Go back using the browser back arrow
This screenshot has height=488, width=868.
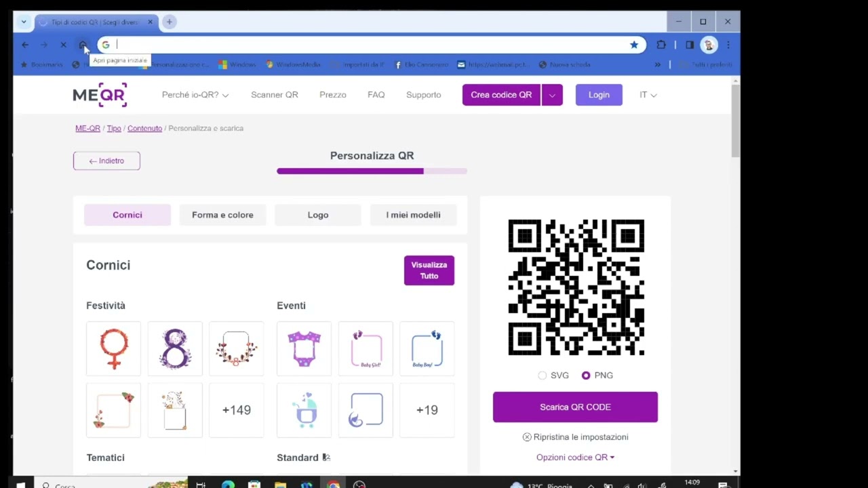25,45
